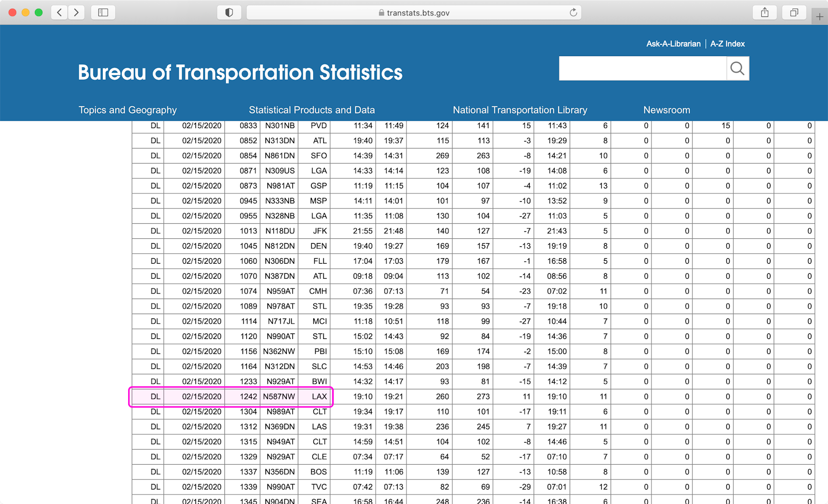The width and height of the screenshot is (828, 504).
Task: Follow the A-Z Index link
Action: coord(727,44)
